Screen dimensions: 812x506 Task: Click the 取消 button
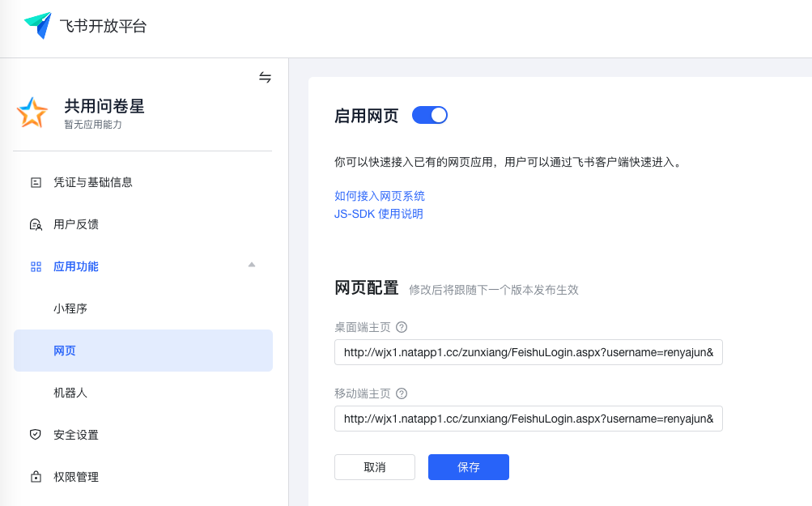pyautogui.click(x=375, y=467)
